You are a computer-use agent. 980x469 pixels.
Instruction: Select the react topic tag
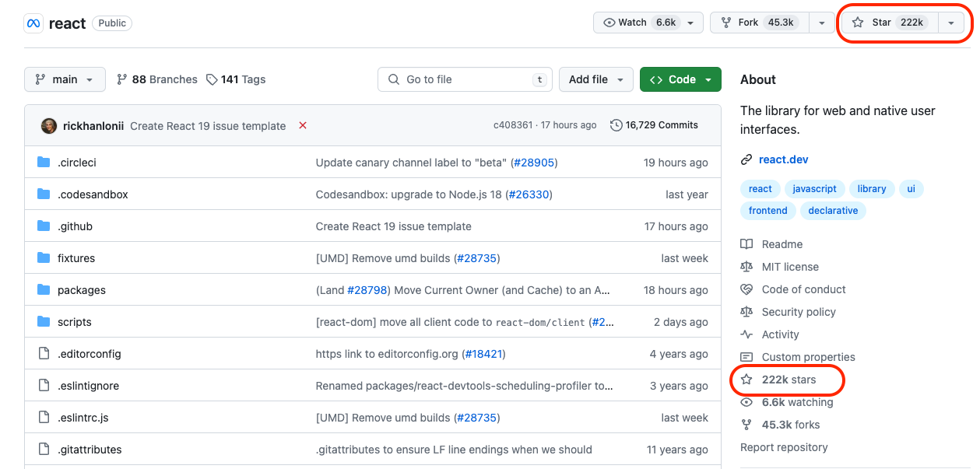click(760, 189)
